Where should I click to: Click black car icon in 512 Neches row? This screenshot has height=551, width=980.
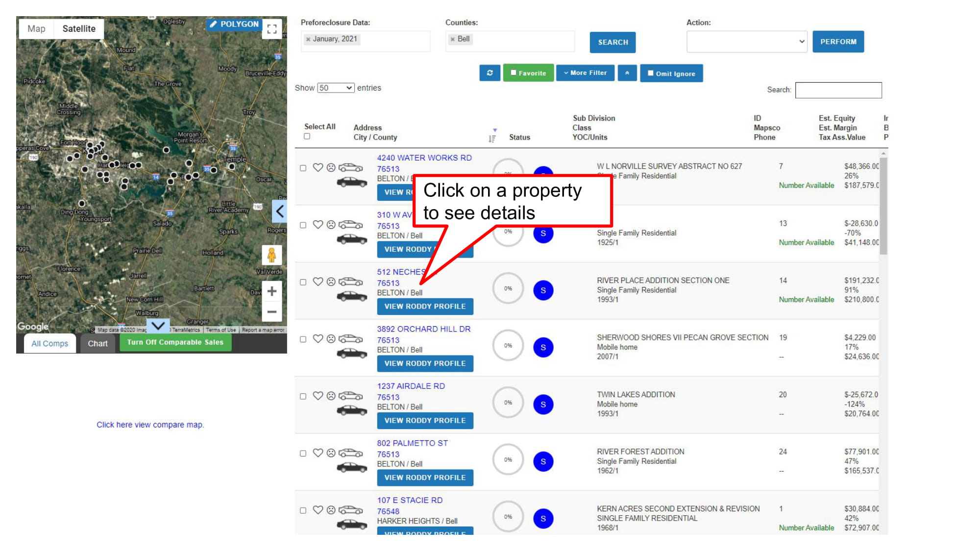tap(352, 297)
